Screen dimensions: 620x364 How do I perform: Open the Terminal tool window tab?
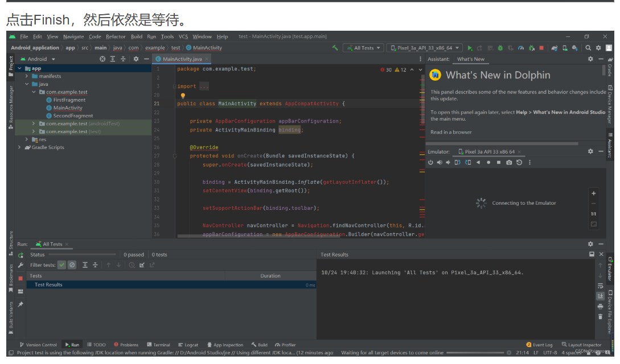pos(158,345)
